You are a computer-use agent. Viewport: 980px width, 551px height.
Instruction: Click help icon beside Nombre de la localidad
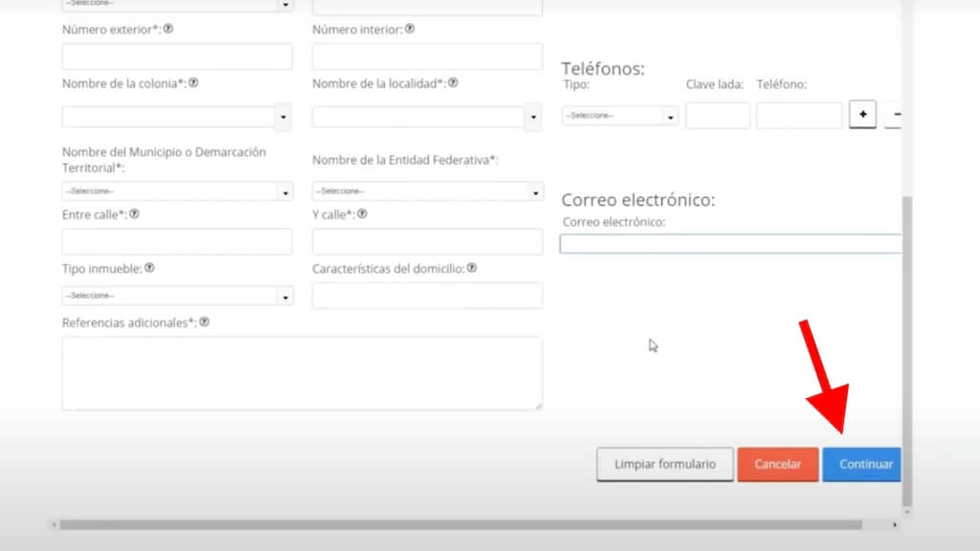[x=453, y=83]
